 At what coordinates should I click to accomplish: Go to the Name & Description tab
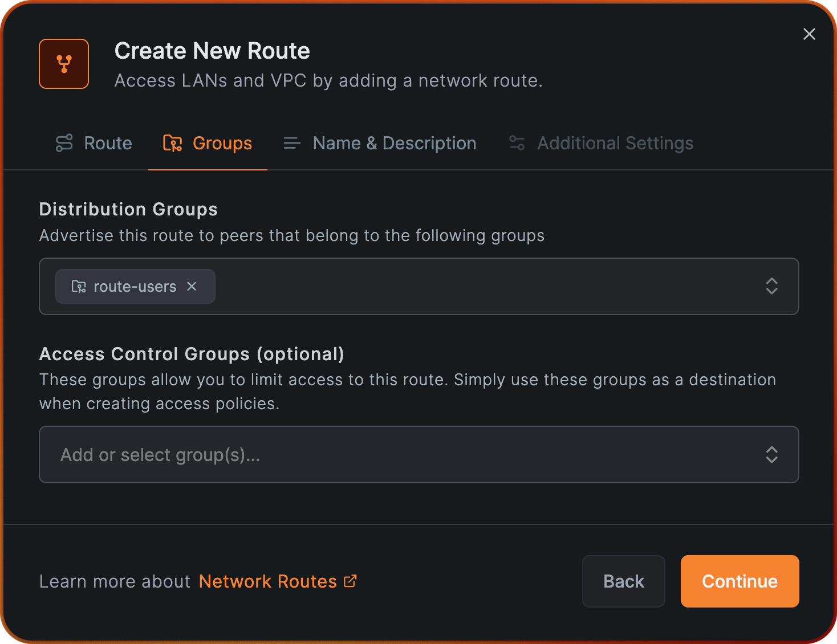(394, 143)
